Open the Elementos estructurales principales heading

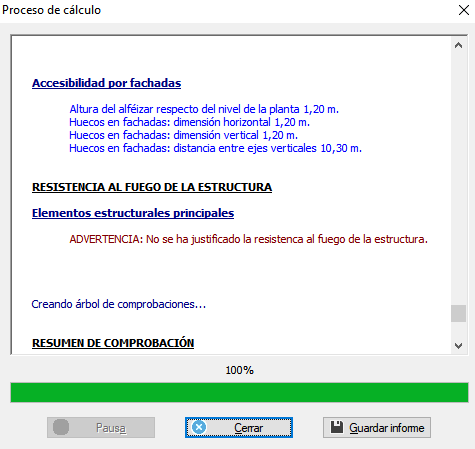click(x=133, y=213)
